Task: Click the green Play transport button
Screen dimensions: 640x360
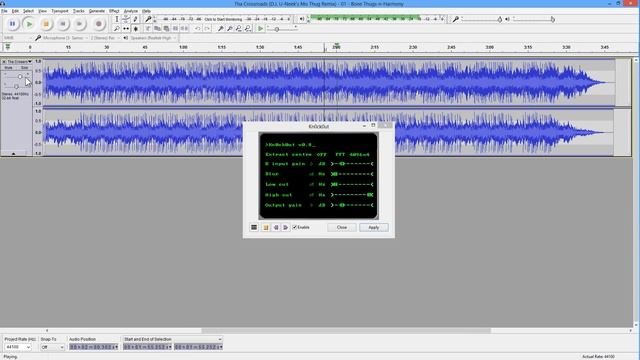Action: pos(29,24)
